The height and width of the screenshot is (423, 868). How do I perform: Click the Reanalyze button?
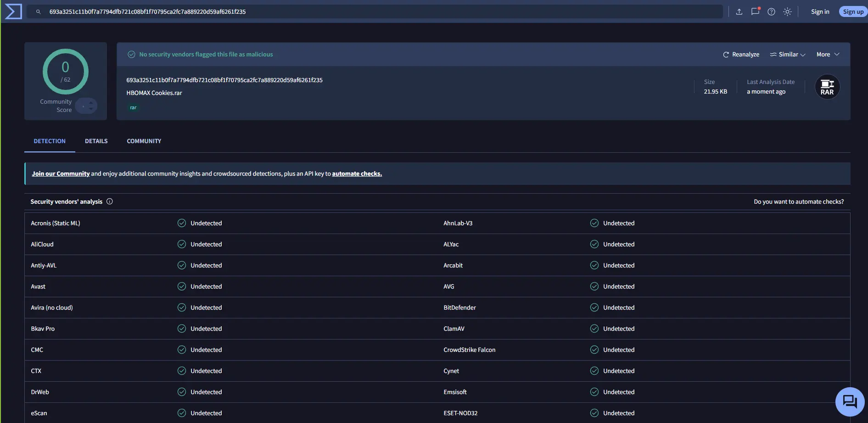741,55
